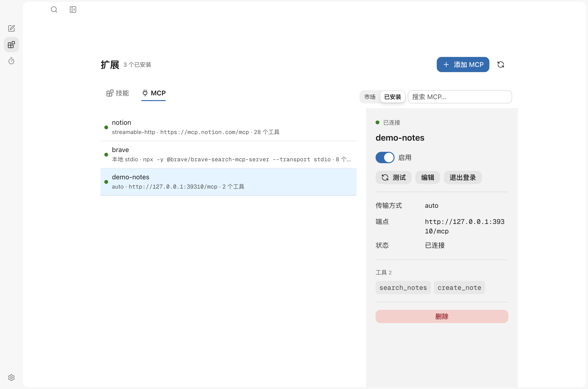This screenshot has height=389, width=588.
Task: Click the red 删除 button
Action: pos(442,316)
